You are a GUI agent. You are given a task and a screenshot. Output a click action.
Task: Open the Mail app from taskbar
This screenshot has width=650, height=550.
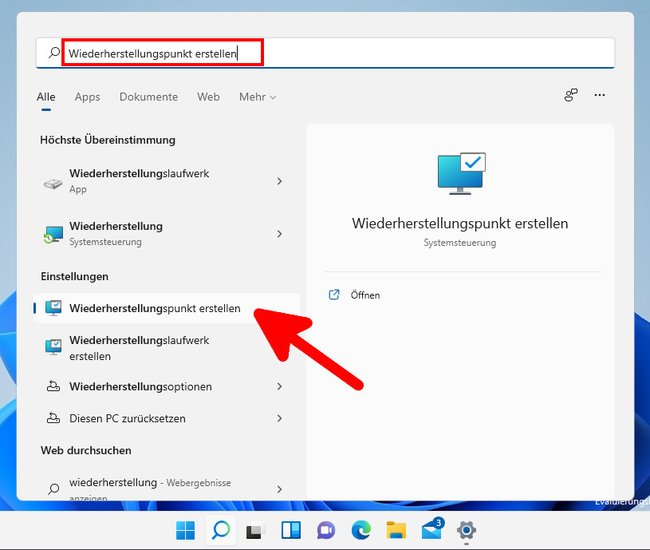pos(432,529)
